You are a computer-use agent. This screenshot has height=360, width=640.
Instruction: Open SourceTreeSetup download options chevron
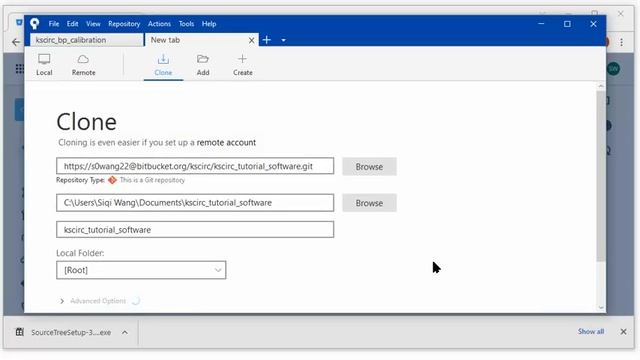pos(124,332)
